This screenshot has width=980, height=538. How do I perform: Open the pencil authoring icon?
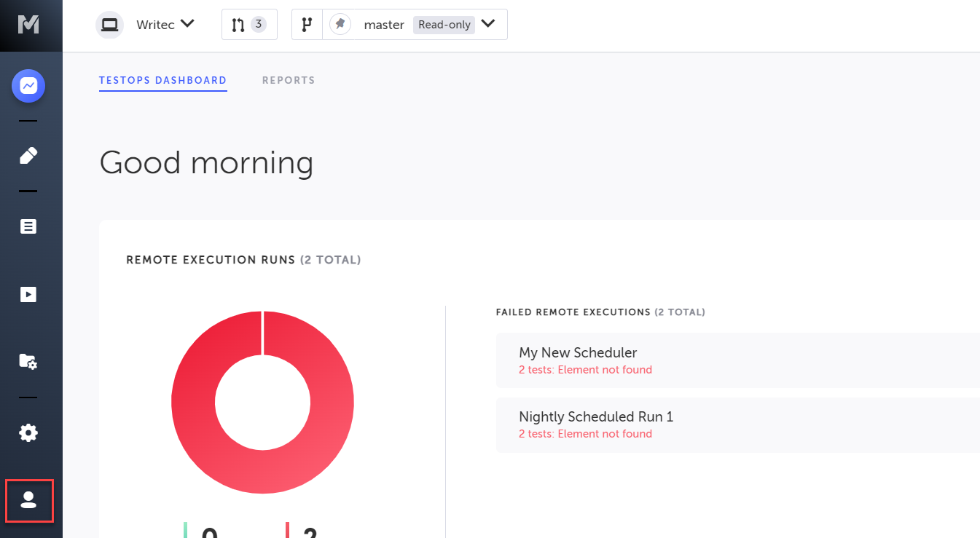click(x=28, y=155)
